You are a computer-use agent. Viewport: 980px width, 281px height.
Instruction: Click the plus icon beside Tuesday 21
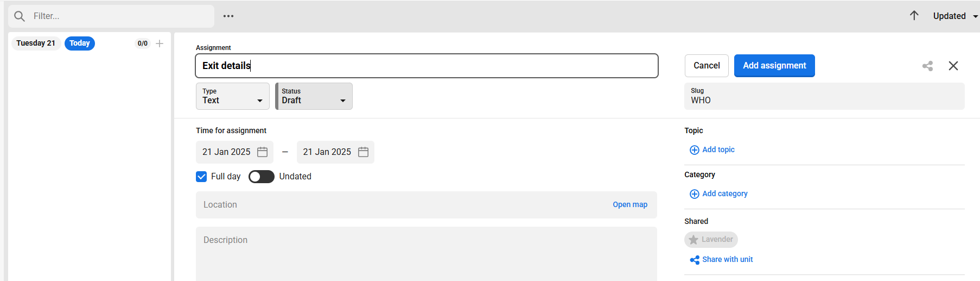coord(160,43)
